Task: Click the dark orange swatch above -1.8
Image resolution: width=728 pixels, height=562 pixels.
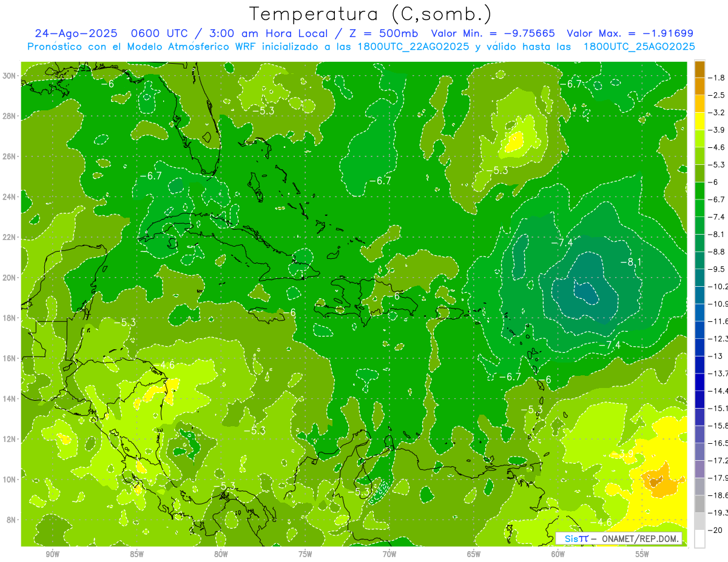Action: pos(699,69)
